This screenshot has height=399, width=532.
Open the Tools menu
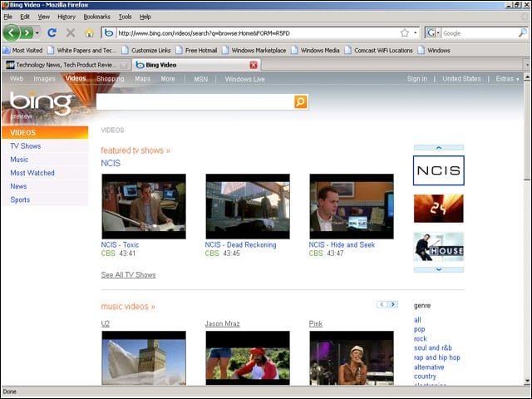pos(125,17)
